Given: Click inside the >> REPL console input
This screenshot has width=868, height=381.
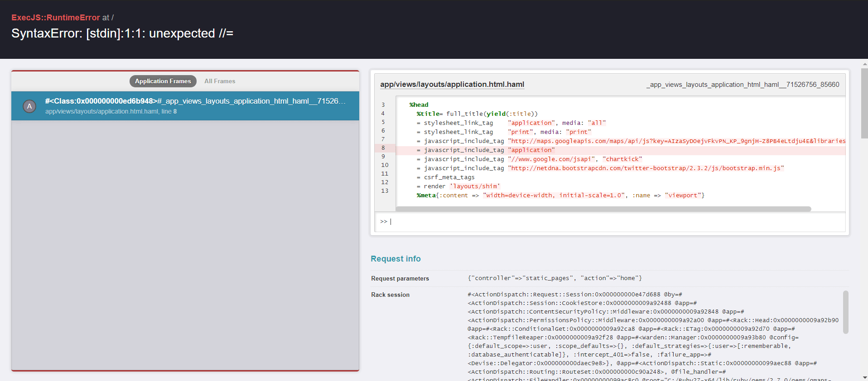Looking at the screenshot, I should 610,222.
